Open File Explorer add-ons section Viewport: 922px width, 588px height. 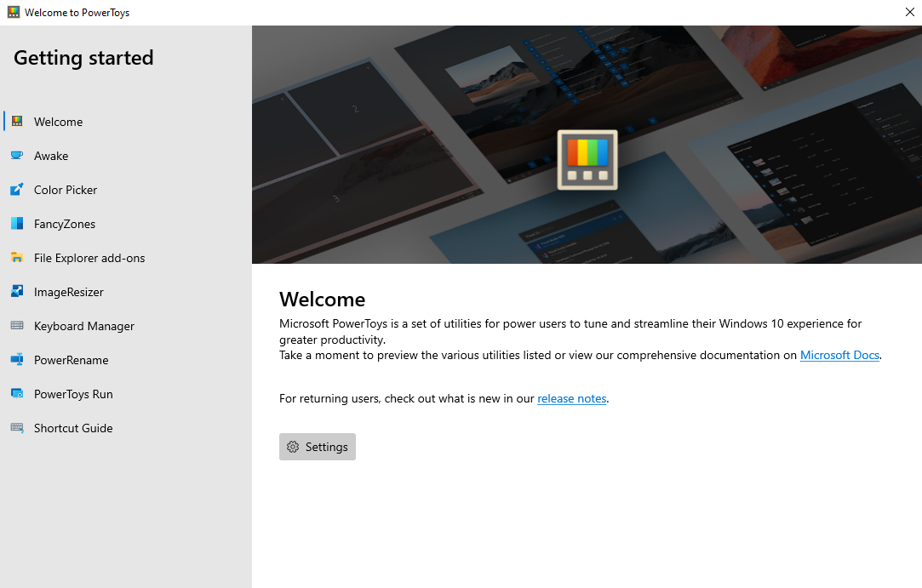tap(126, 258)
